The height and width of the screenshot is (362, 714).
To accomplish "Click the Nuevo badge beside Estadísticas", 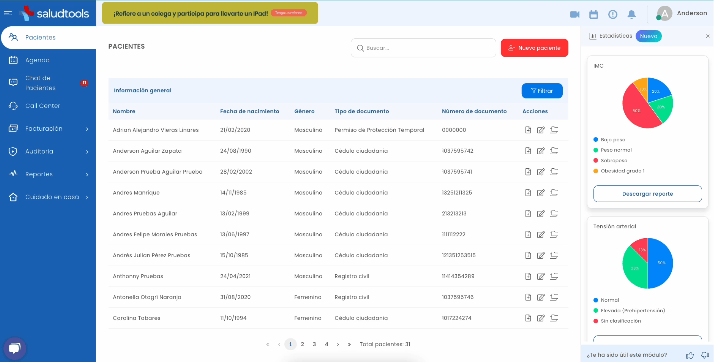I will [649, 36].
